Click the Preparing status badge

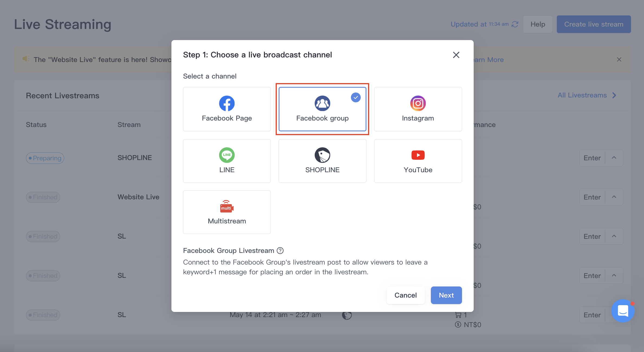tap(45, 158)
